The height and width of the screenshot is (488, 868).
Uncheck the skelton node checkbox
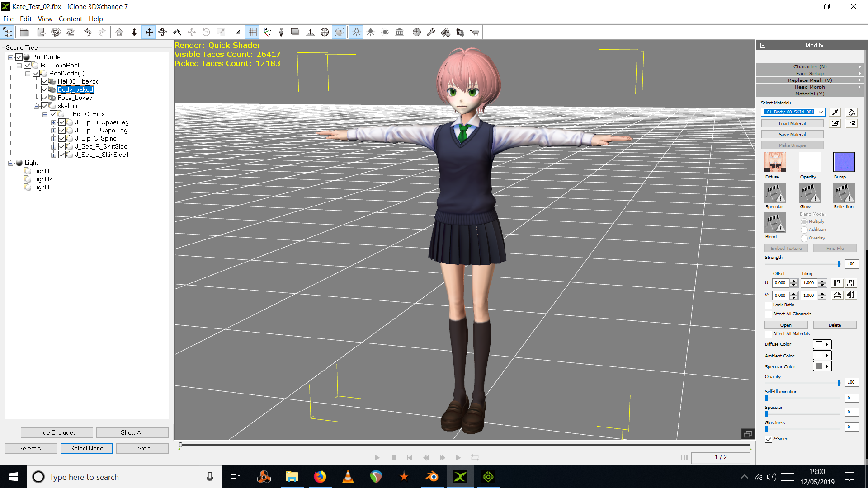pos(45,106)
